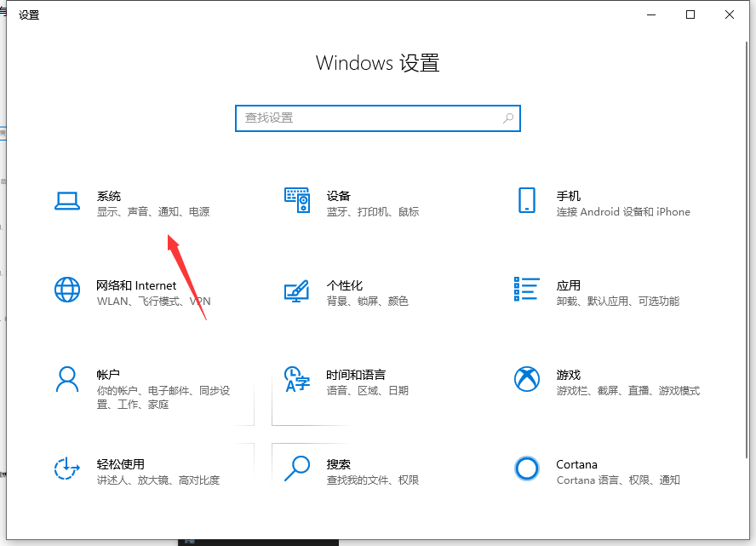Viewport: 756px width, 546px height.
Task: Select the 设备 heading text
Action: [339, 196]
